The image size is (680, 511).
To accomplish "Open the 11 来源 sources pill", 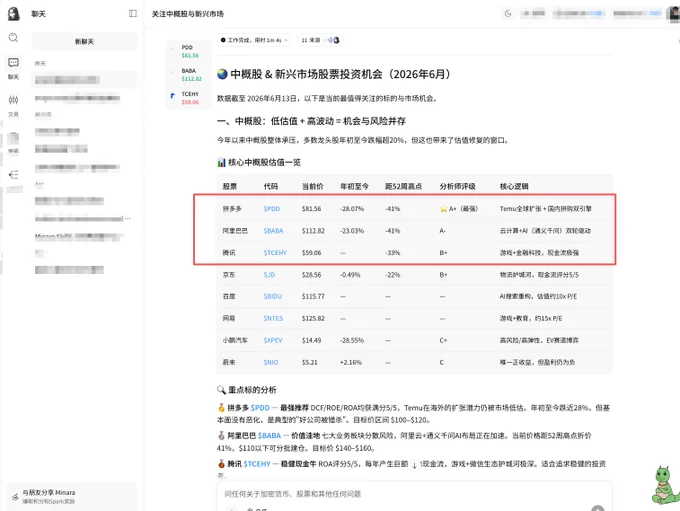I will (x=320, y=40).
